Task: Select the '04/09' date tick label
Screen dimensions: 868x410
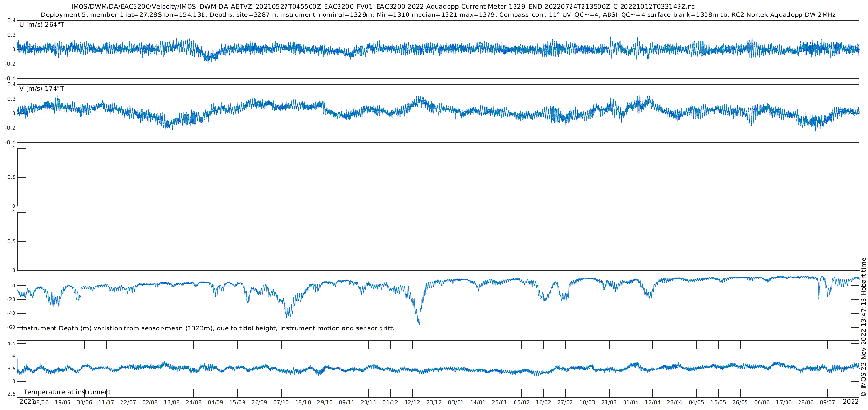Action: [216, 402]
